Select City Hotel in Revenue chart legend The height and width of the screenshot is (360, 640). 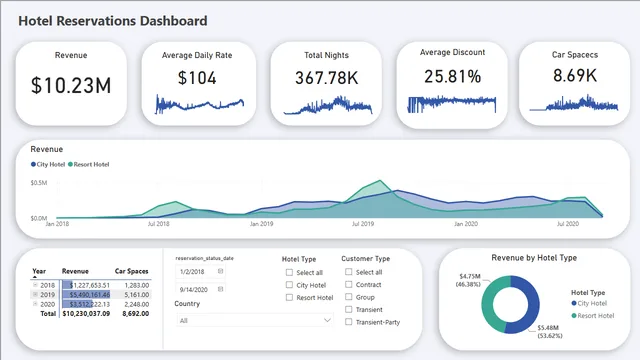point(48,164)
